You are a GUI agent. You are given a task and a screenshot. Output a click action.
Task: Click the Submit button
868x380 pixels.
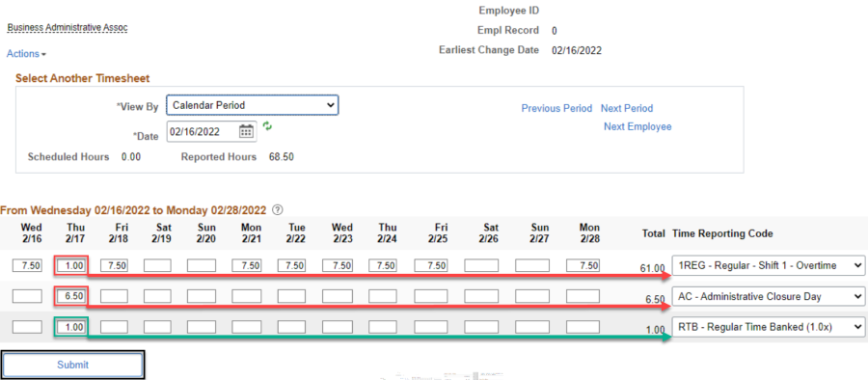(73, 365)
